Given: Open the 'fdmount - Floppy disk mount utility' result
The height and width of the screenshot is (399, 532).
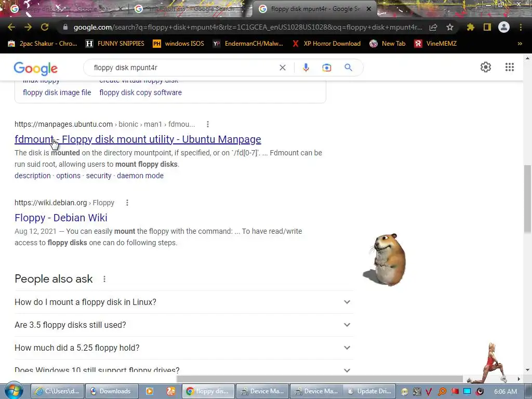Looking at the screenshot, I should click(x=138, y=139).
